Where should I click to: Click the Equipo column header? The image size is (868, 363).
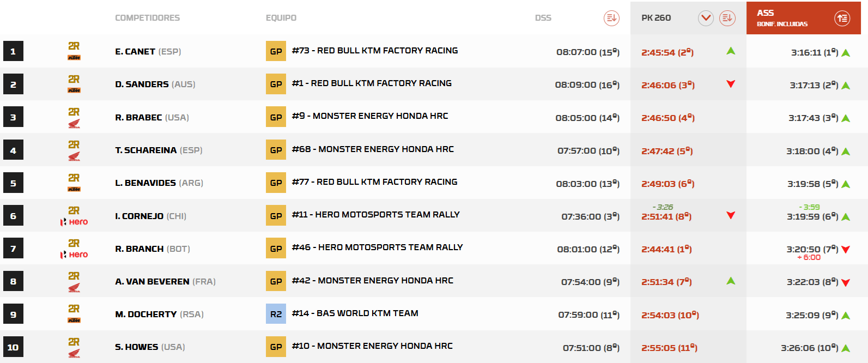click(x=281, y=18)
